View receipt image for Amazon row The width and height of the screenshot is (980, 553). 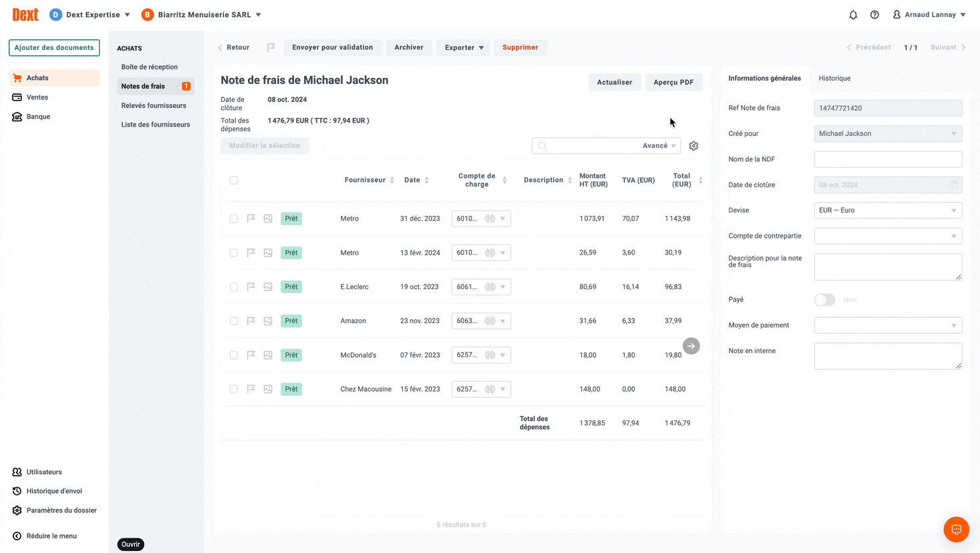(x=268, y=321)
